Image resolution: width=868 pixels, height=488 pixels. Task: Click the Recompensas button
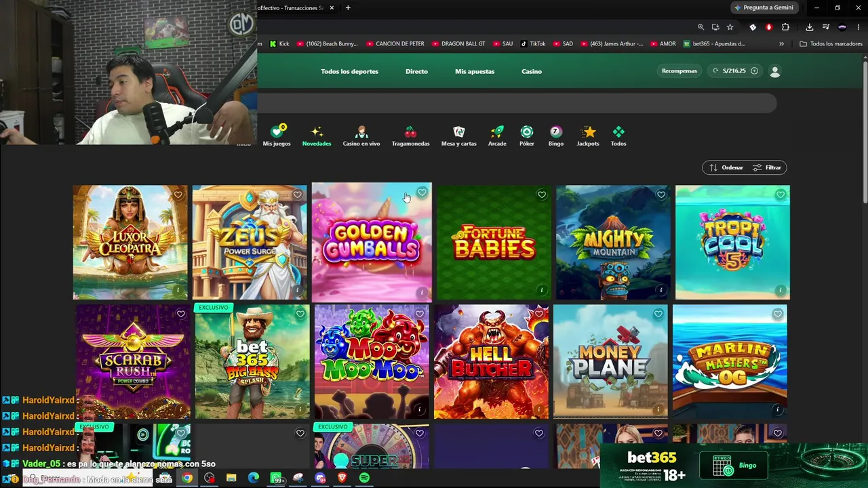pos(679,70)
